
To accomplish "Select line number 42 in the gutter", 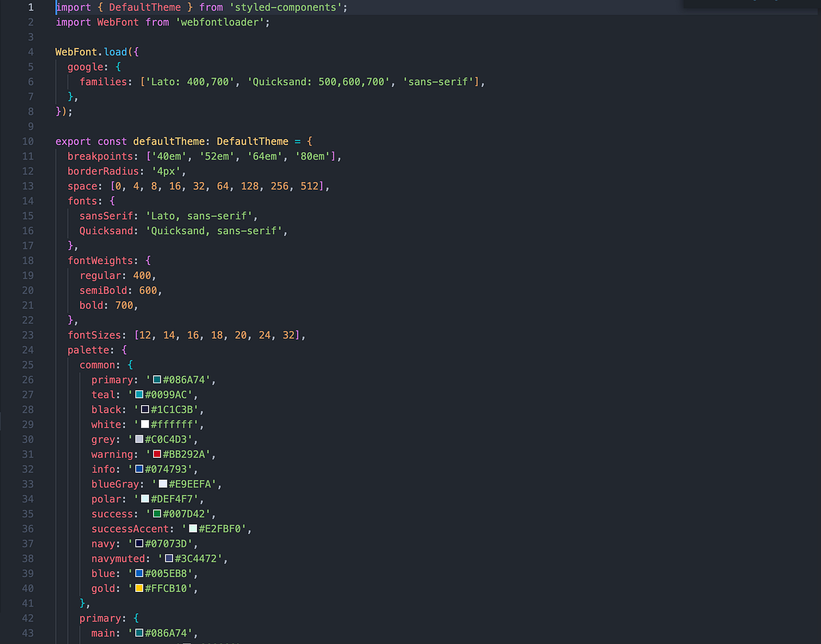I will (x=27, y=619).
